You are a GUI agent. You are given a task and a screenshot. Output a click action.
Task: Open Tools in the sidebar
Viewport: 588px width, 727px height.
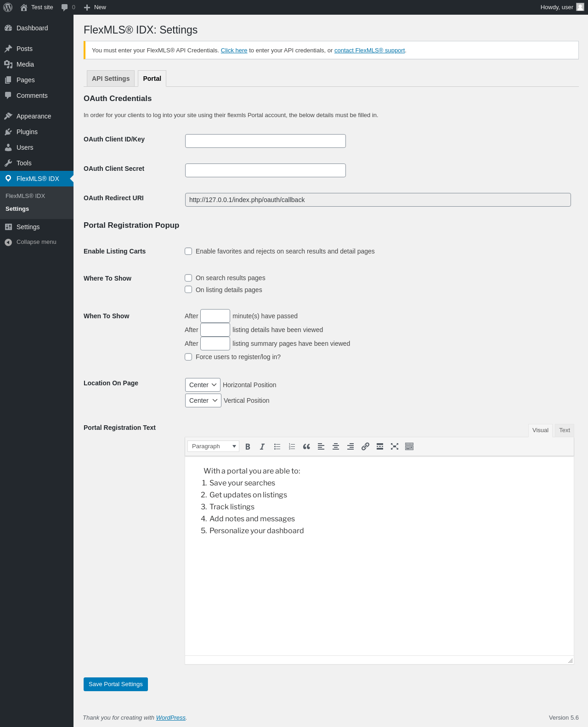click(37, 163)
